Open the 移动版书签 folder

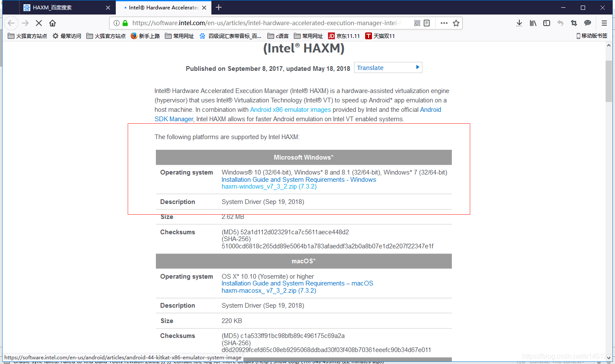592,36
